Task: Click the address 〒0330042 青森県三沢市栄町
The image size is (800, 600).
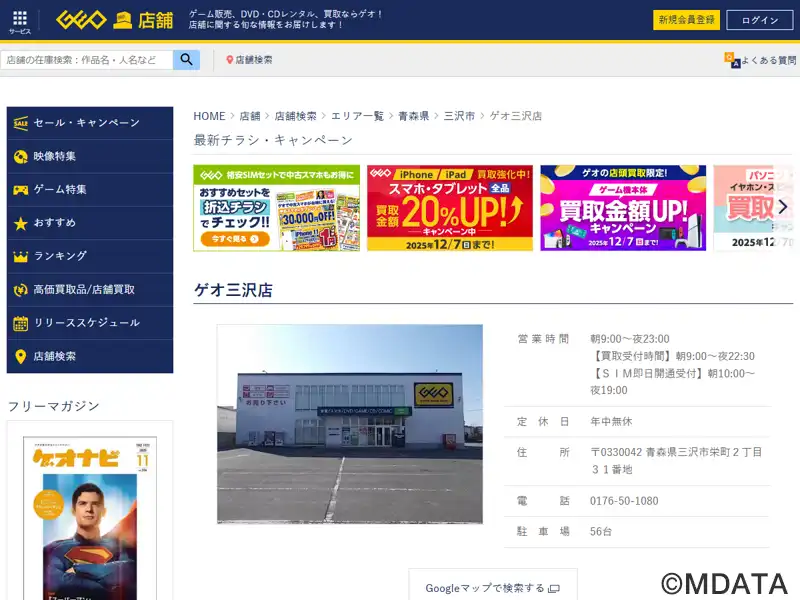Action: tap(676, 461)
